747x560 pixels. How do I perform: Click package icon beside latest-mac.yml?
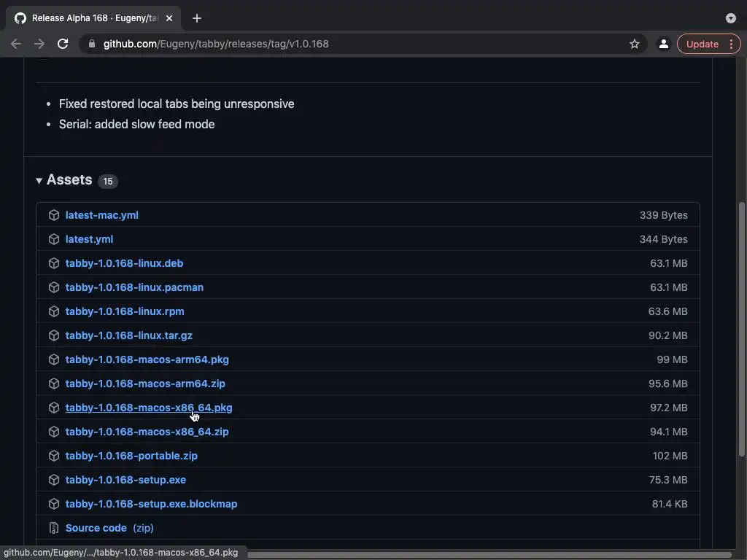pyautogui.click(x=54, y=215)
